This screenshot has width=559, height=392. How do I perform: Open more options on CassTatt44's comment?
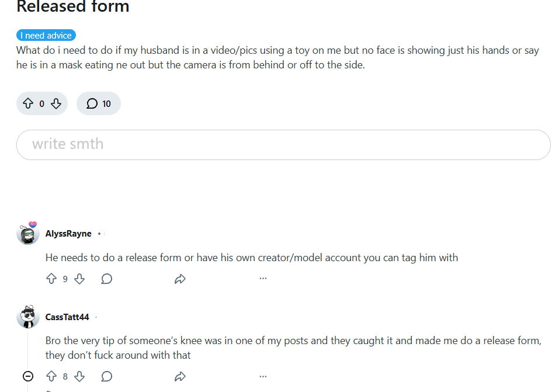(263, 376)
